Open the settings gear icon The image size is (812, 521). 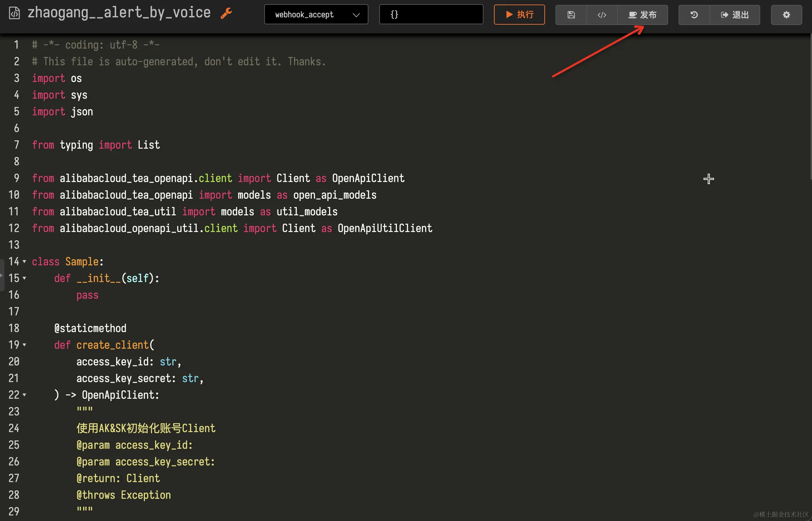click(x=786, y=15)
